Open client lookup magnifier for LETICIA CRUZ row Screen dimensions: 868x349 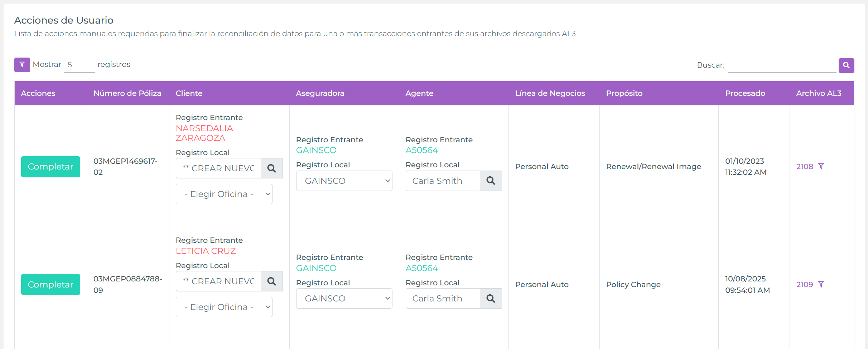tap(272, 281)
